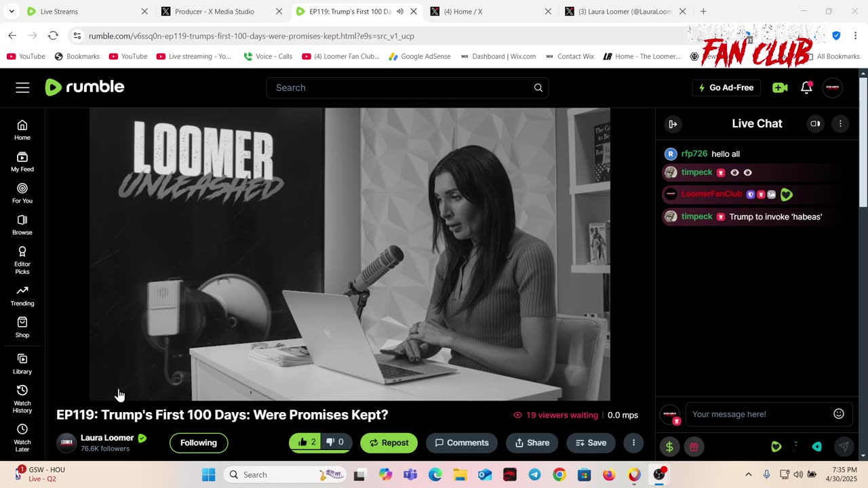This screenshot has height=488, width=868.
Task: Save the video to a playlist
Action: 591,443
